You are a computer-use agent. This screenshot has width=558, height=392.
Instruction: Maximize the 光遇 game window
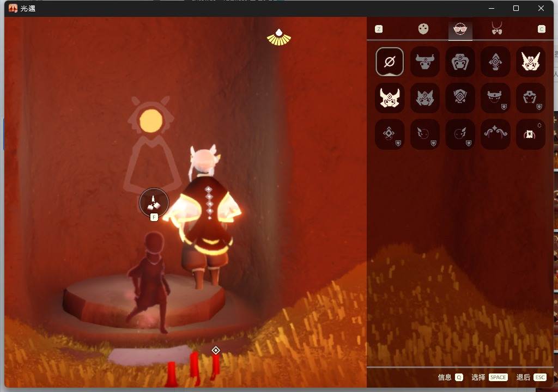click(516, 8)
